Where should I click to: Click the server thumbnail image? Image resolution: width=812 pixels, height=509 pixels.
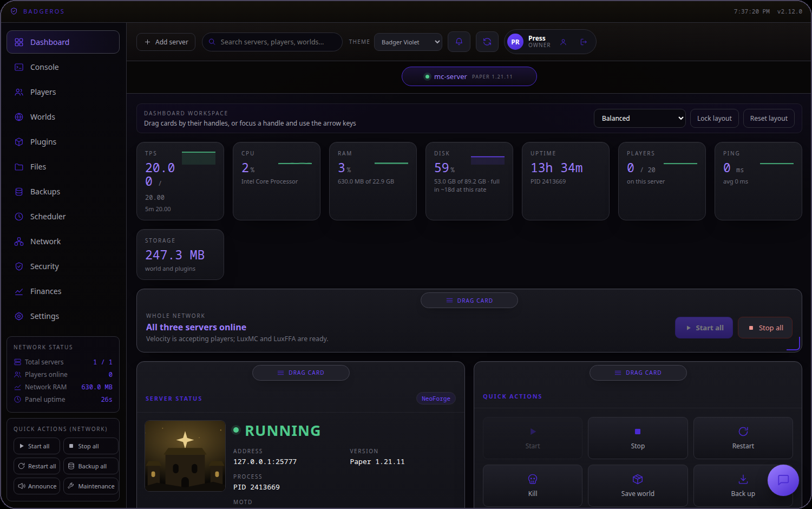tap(185, 456)
